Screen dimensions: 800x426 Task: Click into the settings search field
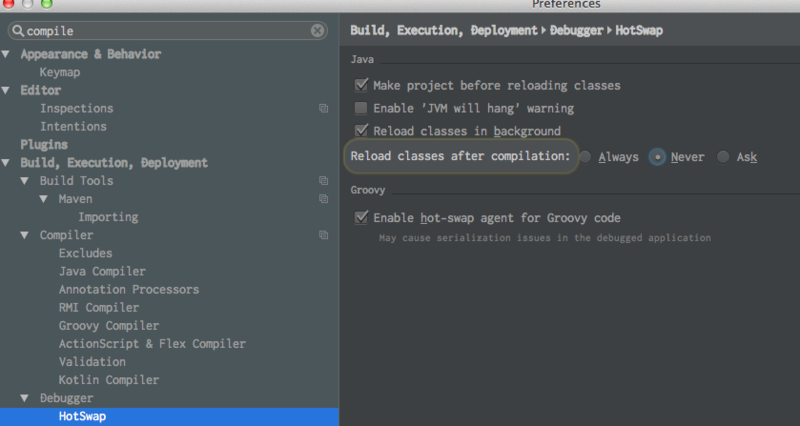click(167, 31)
